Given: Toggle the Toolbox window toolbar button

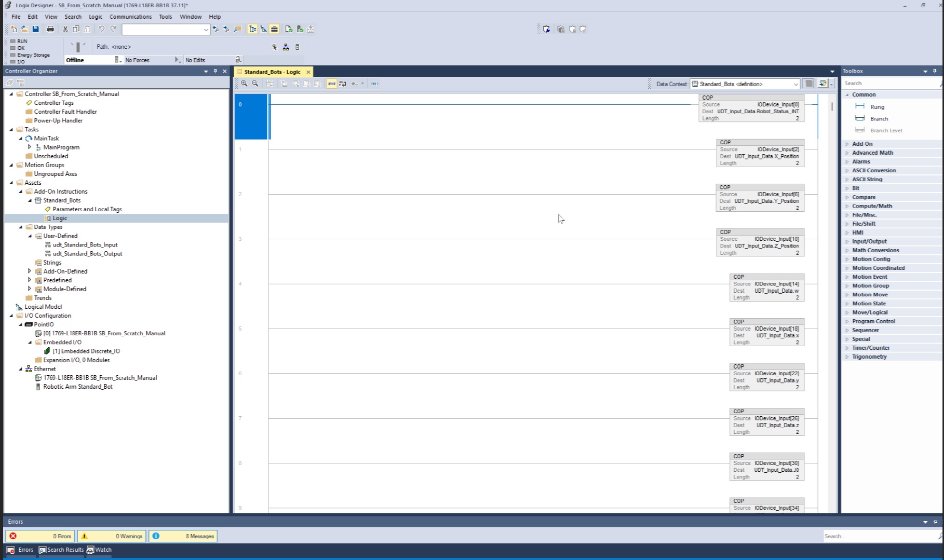Looking at the screenshot, I should coord(275,29).
